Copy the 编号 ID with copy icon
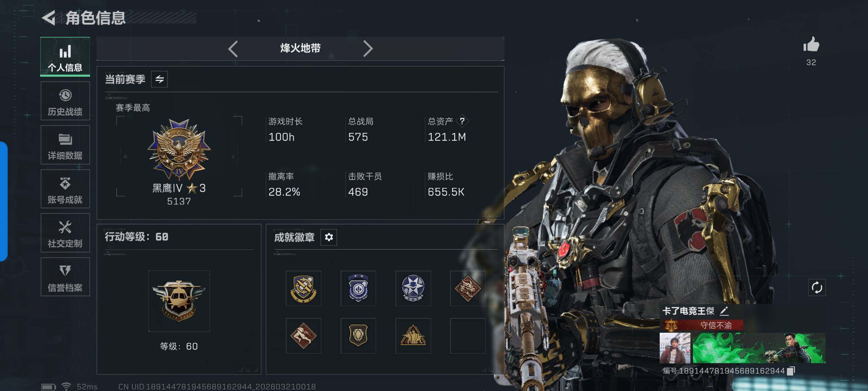The height and width of the screenshot is (391, 868). [x=791, y=371]
